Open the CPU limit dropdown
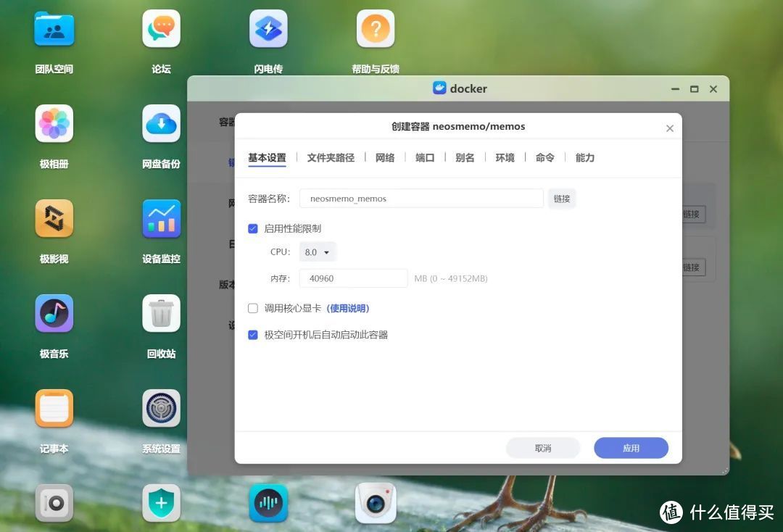Screen dimensions: 783x532 coord(317,252)
